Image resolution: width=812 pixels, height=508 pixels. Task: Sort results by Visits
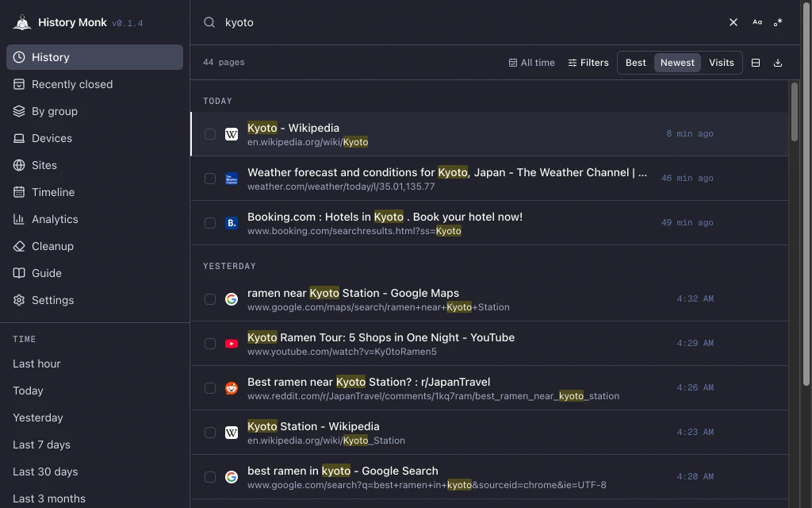[722, 63]
